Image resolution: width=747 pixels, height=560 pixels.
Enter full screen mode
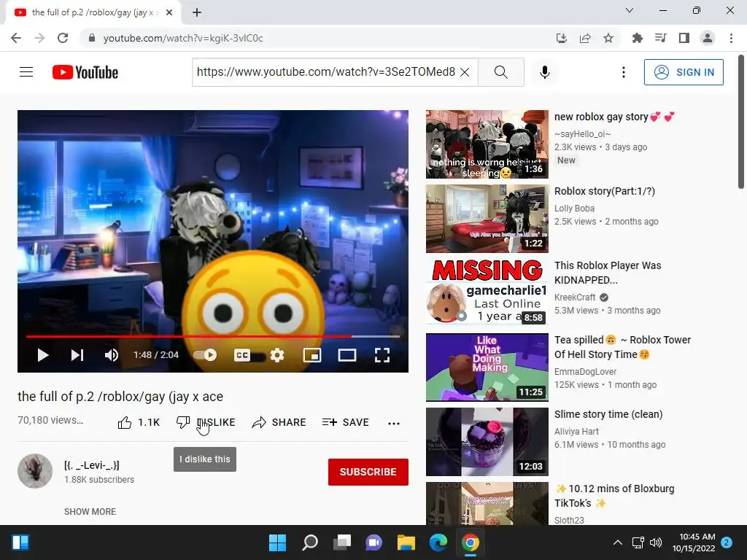(382, 355)
